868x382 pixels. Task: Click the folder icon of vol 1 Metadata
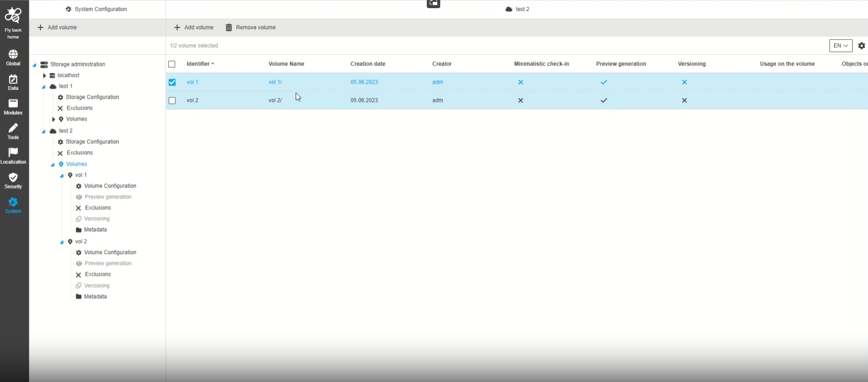click(x=79, y=230)
